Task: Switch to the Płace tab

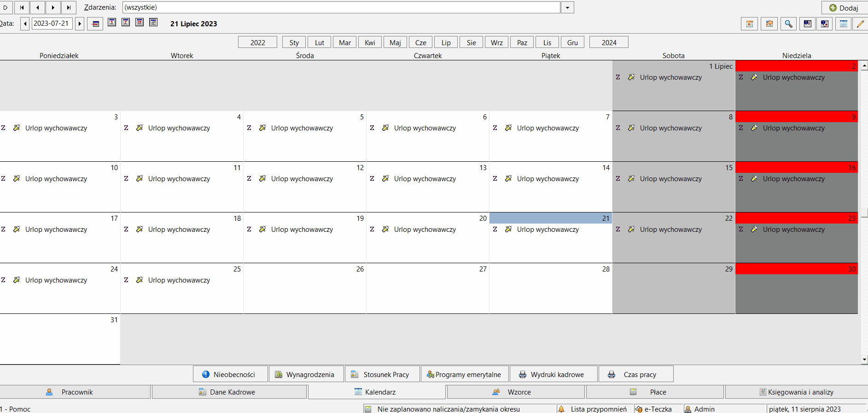Action: coord(655,392)
